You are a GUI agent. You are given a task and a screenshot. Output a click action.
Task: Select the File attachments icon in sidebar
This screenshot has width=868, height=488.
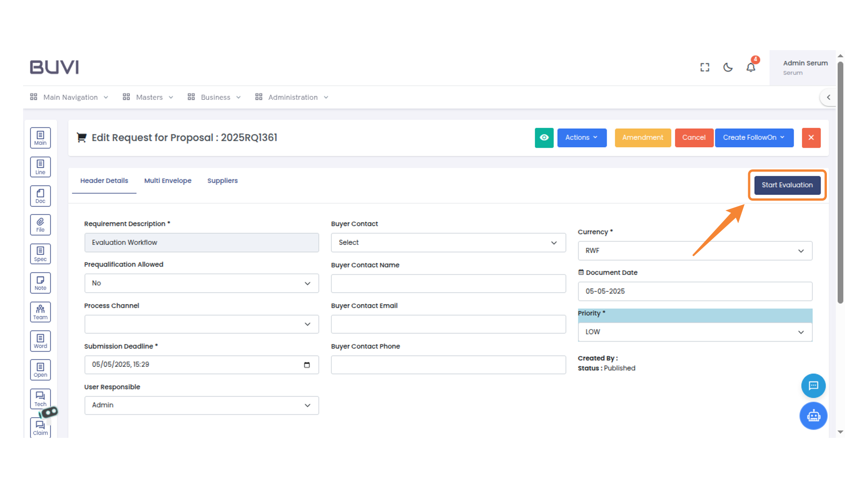(40, 225)
